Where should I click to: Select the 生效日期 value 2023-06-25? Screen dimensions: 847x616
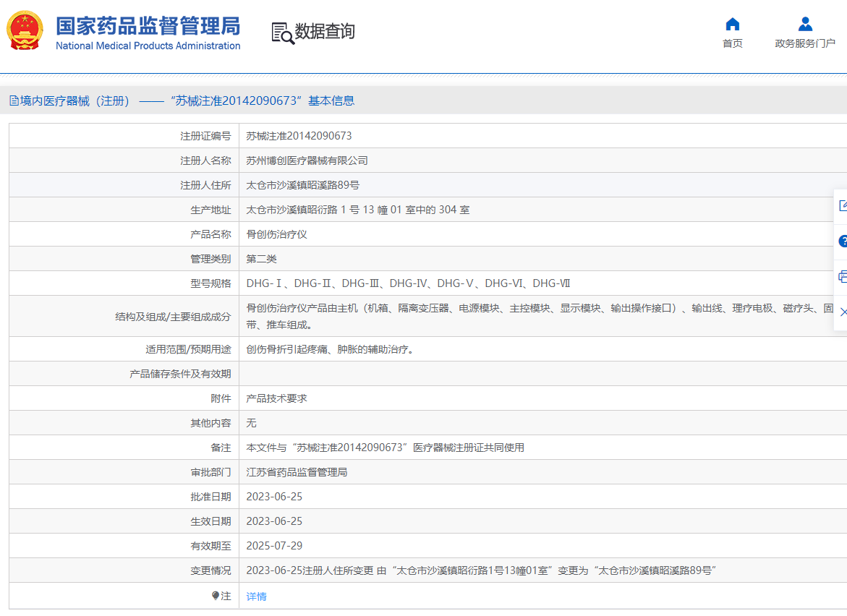click(x=274, y=521)
